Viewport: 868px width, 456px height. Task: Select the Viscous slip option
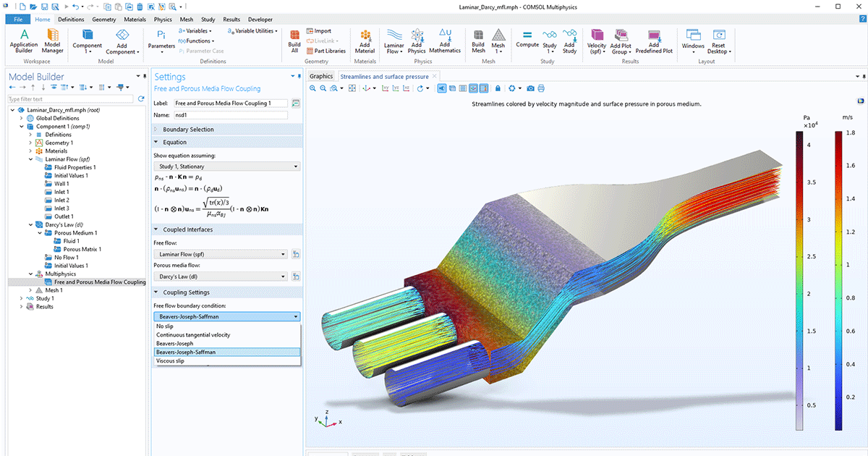coord(227,360)
